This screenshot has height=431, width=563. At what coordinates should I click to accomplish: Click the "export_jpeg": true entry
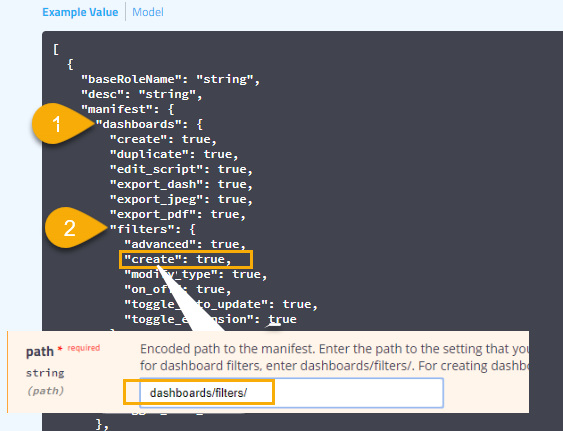[181, 199]
